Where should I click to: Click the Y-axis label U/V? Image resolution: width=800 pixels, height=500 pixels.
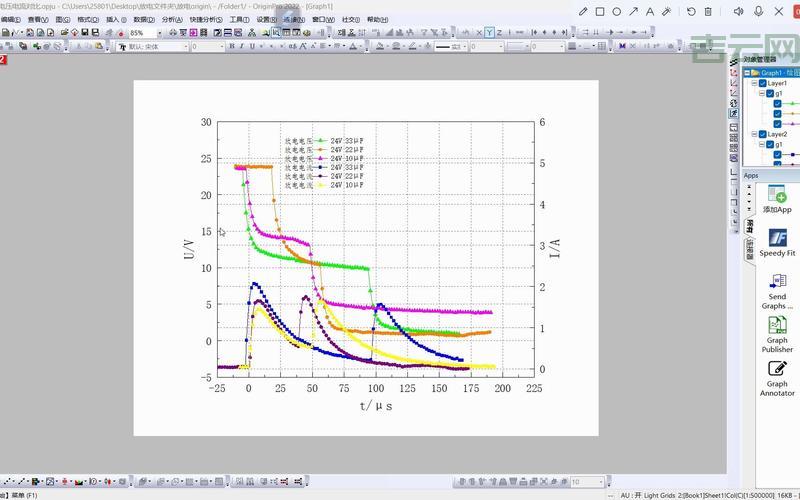click(189, 249)
